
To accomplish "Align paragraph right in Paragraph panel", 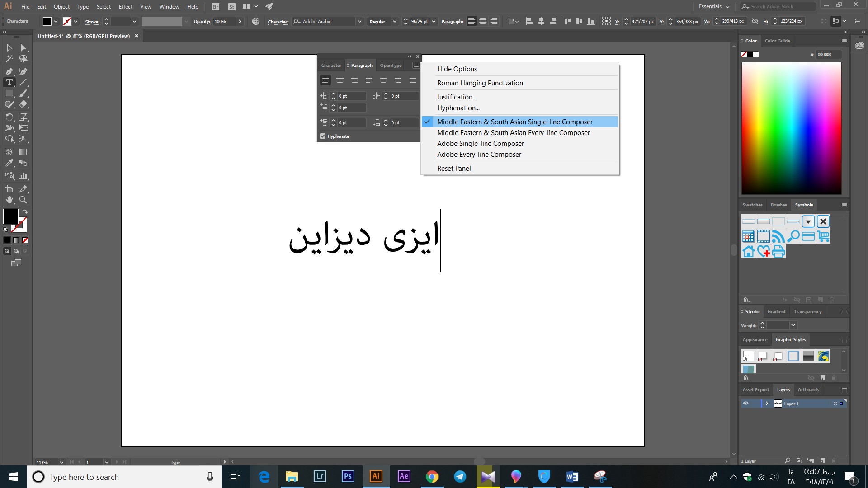I will (354, 80).
